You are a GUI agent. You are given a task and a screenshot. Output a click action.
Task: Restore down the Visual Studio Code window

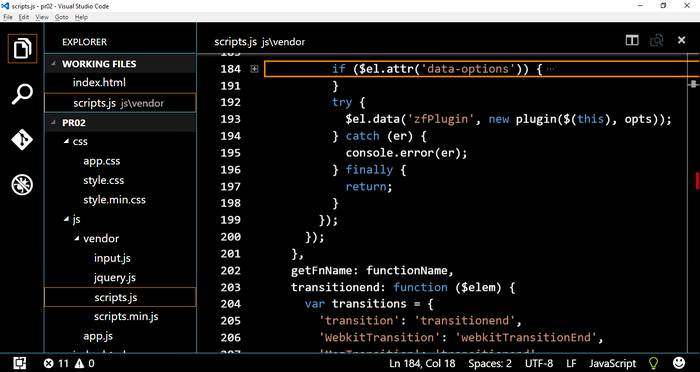click(663, 6)
